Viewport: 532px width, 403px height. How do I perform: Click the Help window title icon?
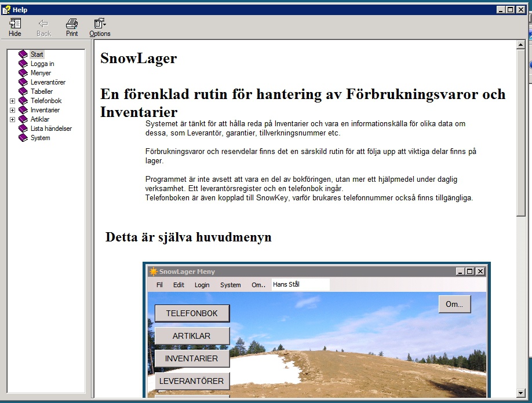click(x=6, y=10)
